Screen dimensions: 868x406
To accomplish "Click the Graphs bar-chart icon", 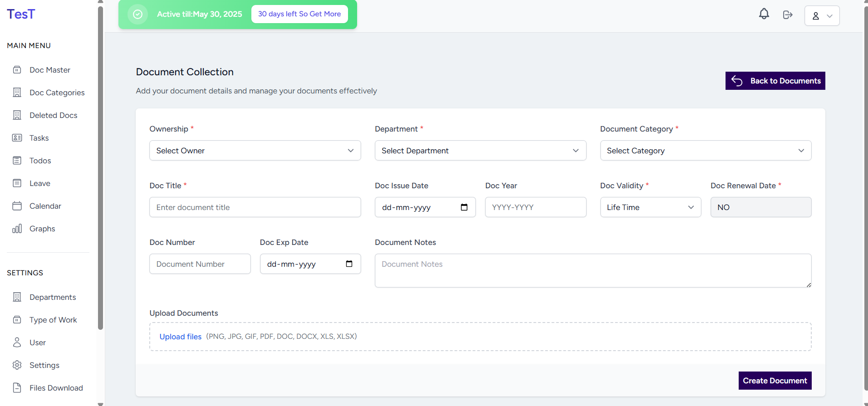I will coord(17,229).
